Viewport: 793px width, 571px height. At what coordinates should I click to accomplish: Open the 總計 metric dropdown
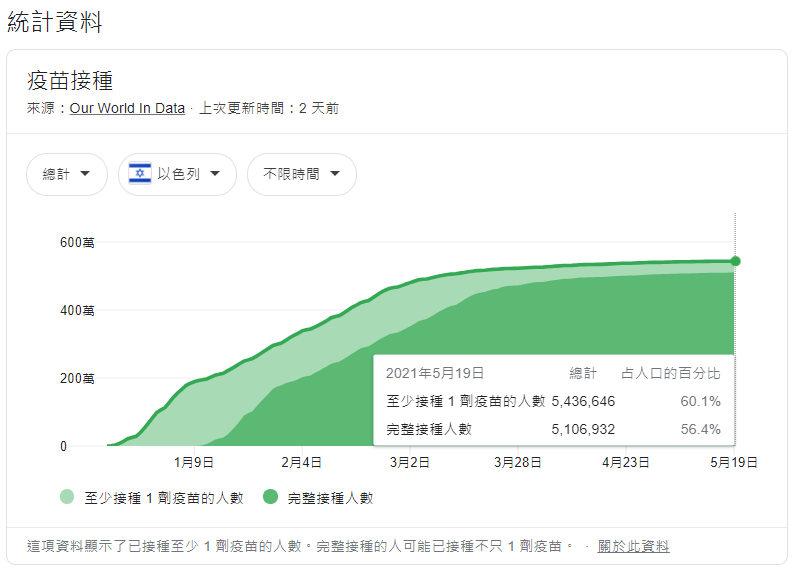coord(67,174)
